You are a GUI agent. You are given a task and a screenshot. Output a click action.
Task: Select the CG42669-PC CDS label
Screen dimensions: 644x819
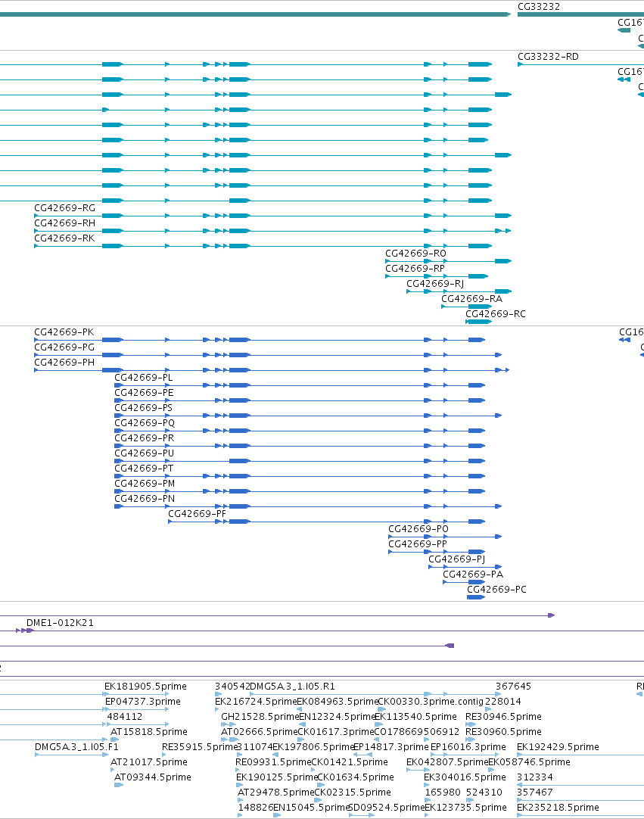tap(496, 590)
